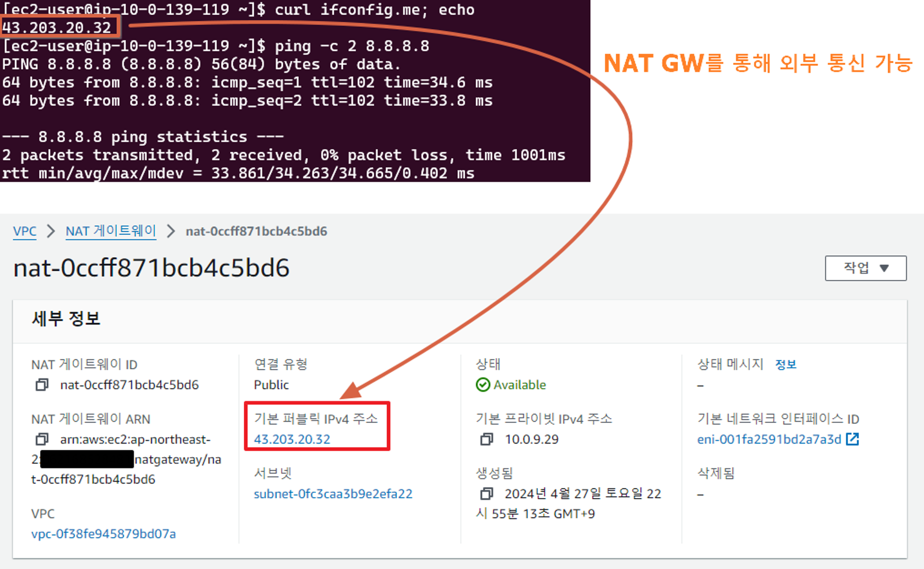The width and height of the screenshot is (924, 569).
Task: Click the 작업 dropdown arrow triangle
Action: [884, 268]
